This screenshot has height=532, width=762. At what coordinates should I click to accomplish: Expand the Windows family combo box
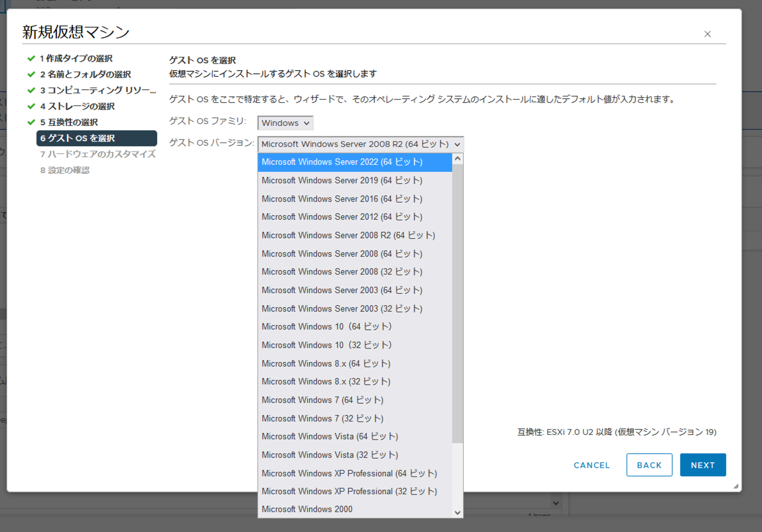point(285,123)
